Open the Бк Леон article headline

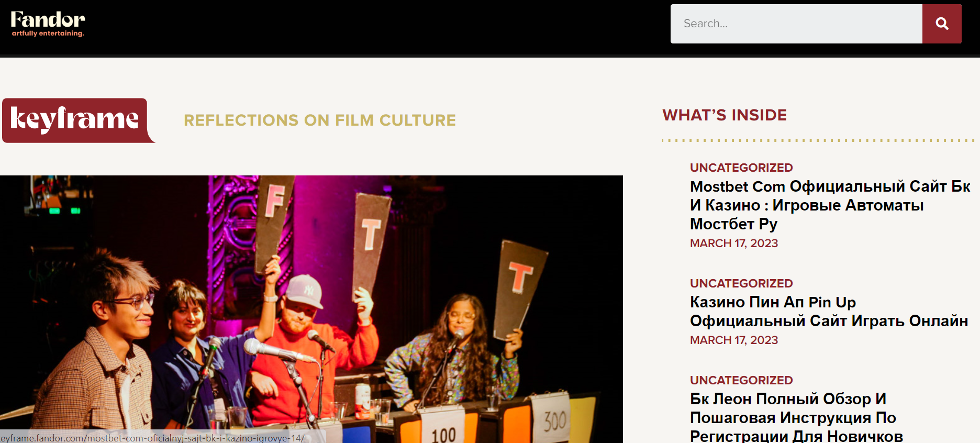[796, 417]
